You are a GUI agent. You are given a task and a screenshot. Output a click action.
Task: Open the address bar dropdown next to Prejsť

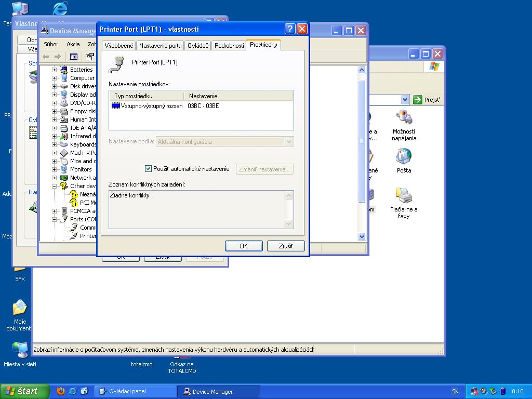405,100
